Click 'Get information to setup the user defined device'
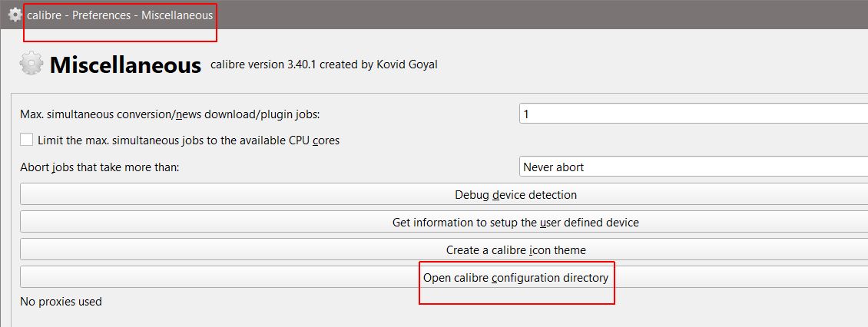 pyautogui.click(x=515, y=223)
